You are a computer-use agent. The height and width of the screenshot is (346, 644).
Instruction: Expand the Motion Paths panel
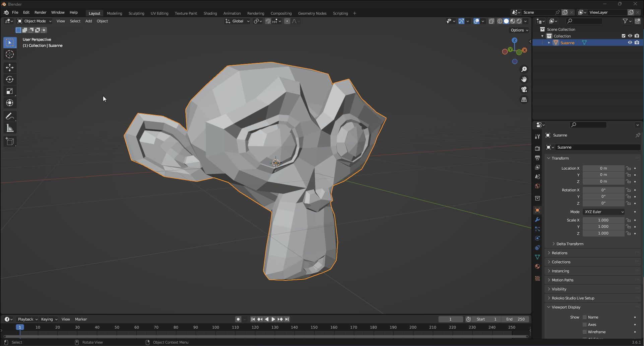pos(562,280)
